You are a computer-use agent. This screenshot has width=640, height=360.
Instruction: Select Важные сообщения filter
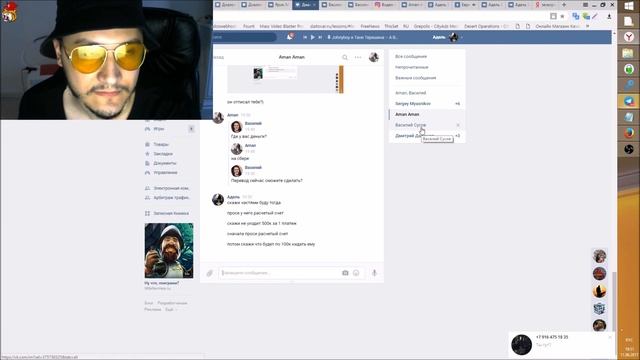click(x=416, y=78)
